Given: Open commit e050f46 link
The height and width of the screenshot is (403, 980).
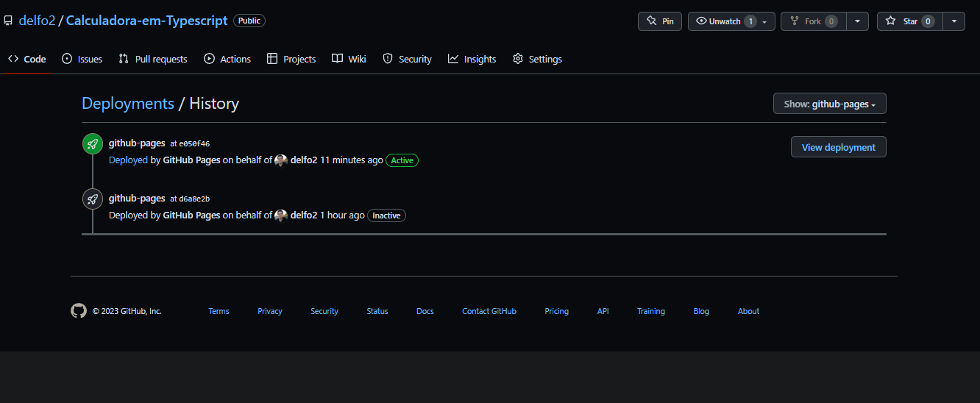Looking at the screenshot, I should coord(194,144).
